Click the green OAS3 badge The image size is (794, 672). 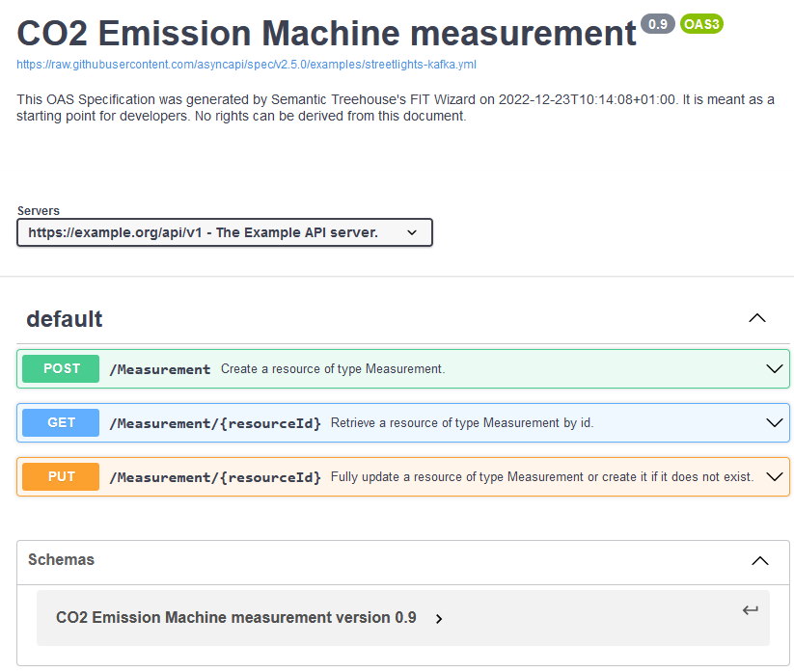click(701, 24)
